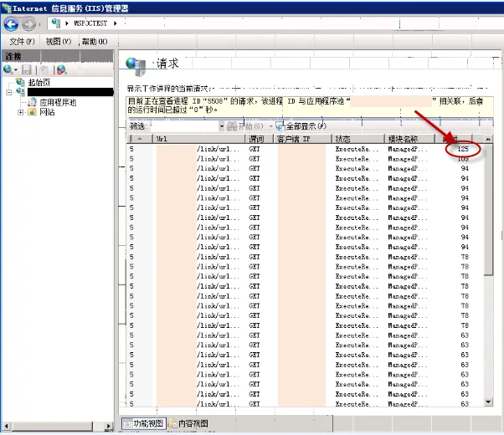Viewport: 504px width, 435px height.
Task: Open the 筛选 filter dropdown arrow
Action: 222,126
